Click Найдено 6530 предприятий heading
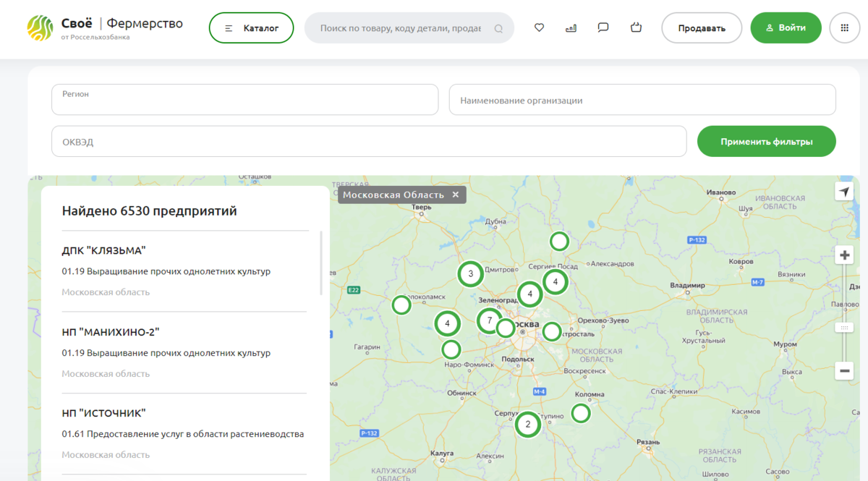 150,211
